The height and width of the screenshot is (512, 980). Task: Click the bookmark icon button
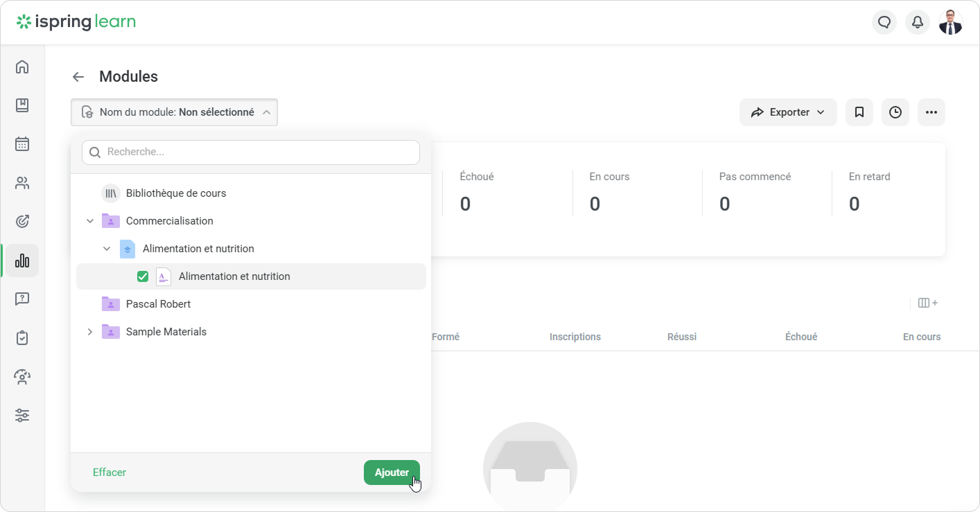[x=859, y=112]
